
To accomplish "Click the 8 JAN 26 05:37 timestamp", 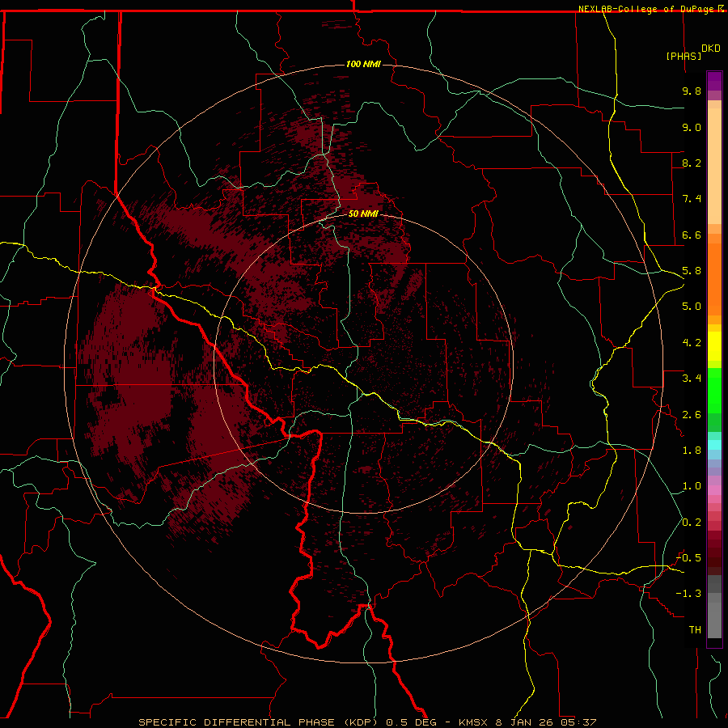I will pos(546,722).
